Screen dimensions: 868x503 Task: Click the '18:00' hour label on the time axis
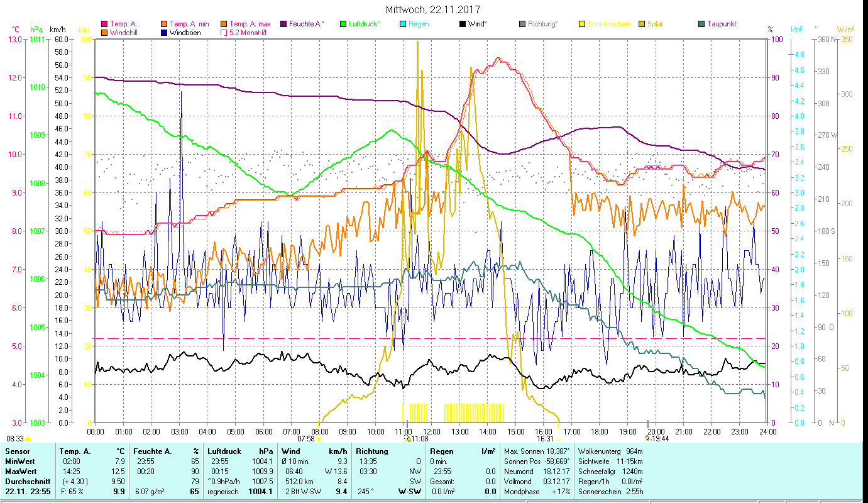600,432
